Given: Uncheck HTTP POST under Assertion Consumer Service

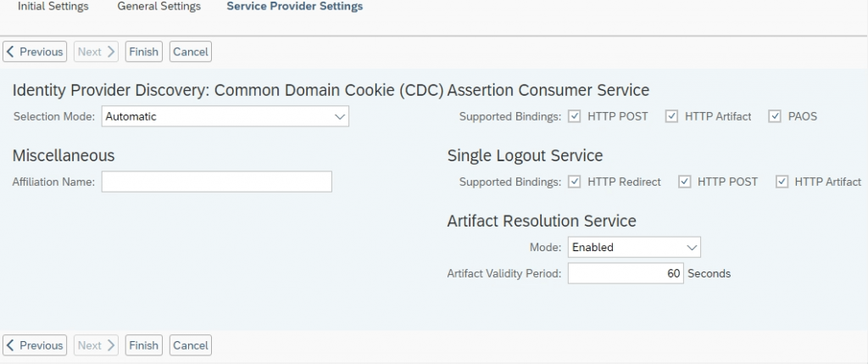Looking at the screenshot, I should [x=575, y=116].
